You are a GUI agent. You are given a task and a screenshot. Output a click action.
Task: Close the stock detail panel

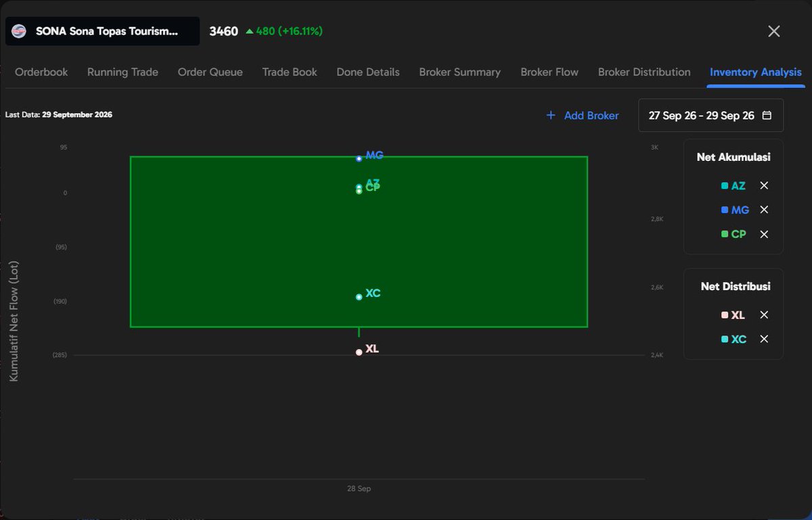[x=774, y=31]
